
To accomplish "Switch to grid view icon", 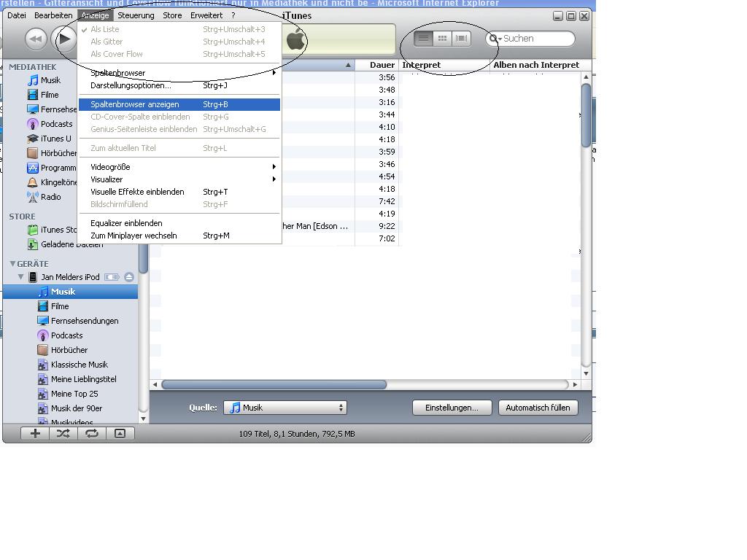I will click(442, 38).
